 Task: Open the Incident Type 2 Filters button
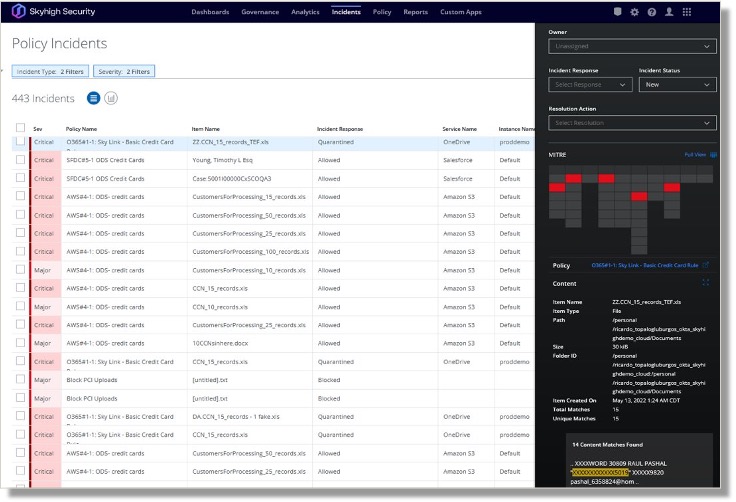click(x=51, y=72)
